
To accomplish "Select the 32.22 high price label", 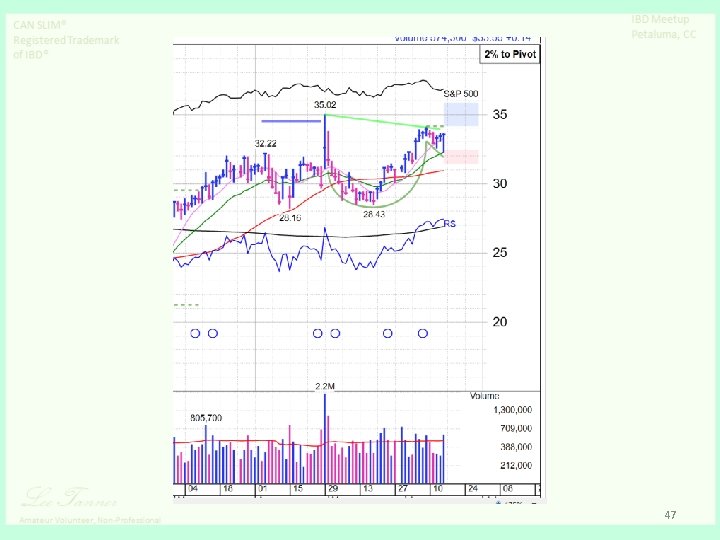I will [266, 144].
